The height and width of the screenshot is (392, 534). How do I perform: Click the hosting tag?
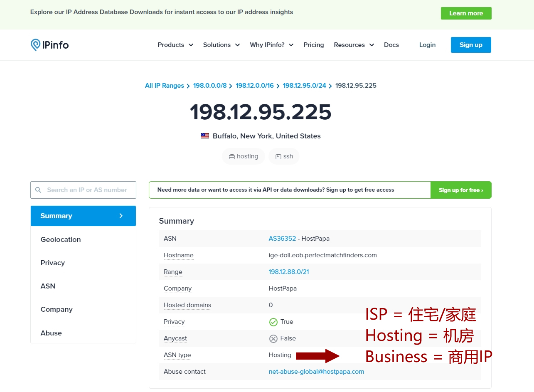[x=244, y=156]
